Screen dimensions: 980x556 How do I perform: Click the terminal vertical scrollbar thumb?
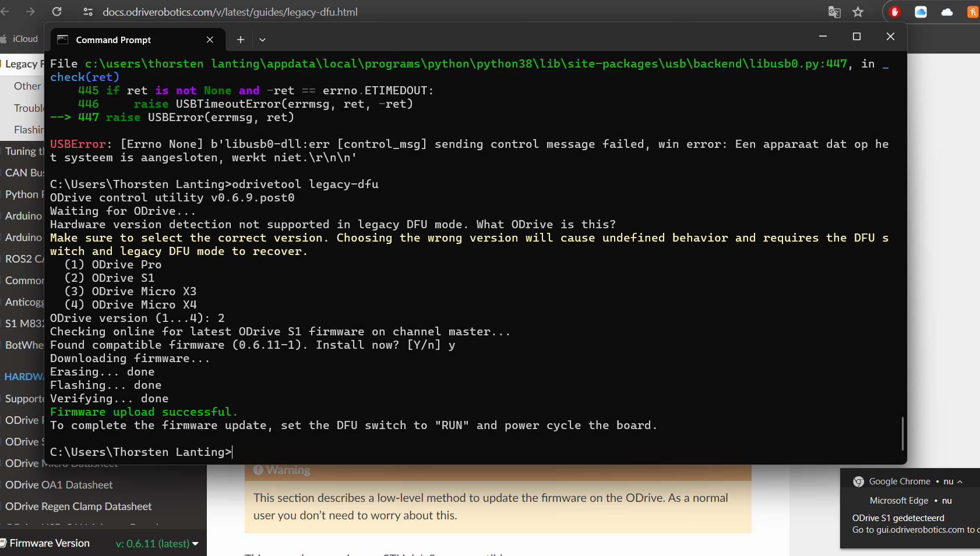(x=903, y=433)
